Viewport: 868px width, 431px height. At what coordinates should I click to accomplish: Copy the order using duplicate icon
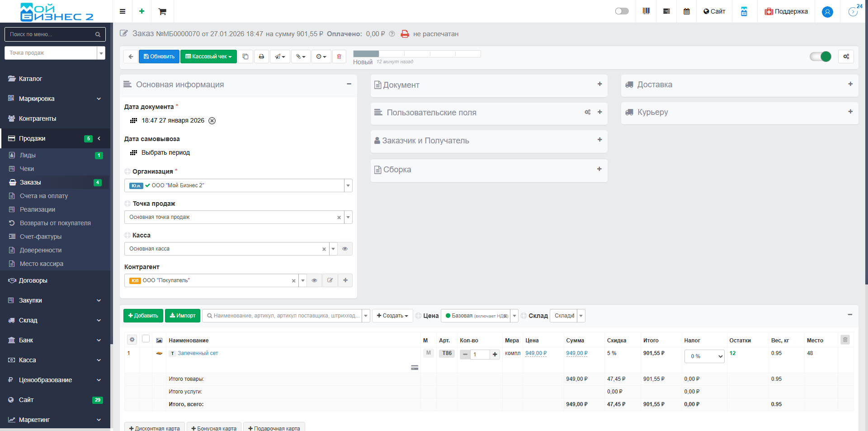[x=245, y=57]
